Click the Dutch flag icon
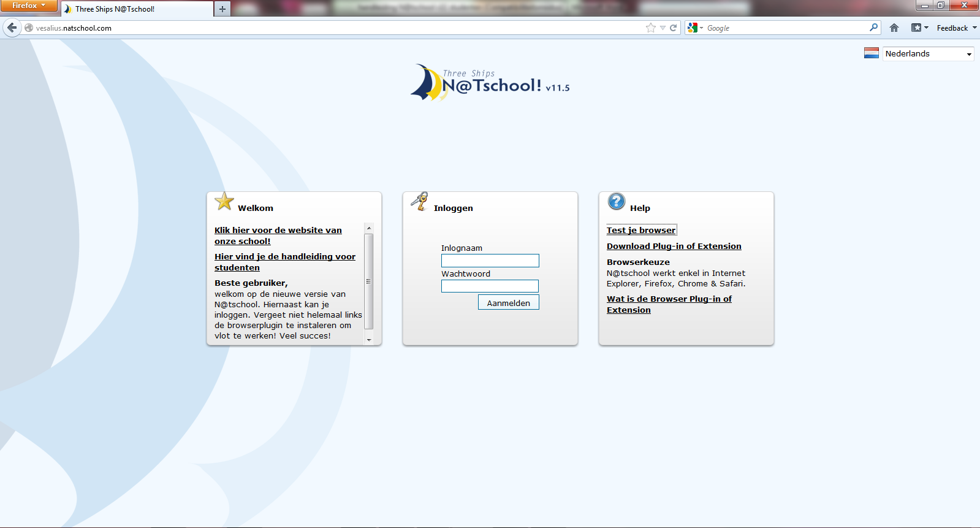Image resolution: width=980 pixels, height=528 pixels. (x=872, y=53)
